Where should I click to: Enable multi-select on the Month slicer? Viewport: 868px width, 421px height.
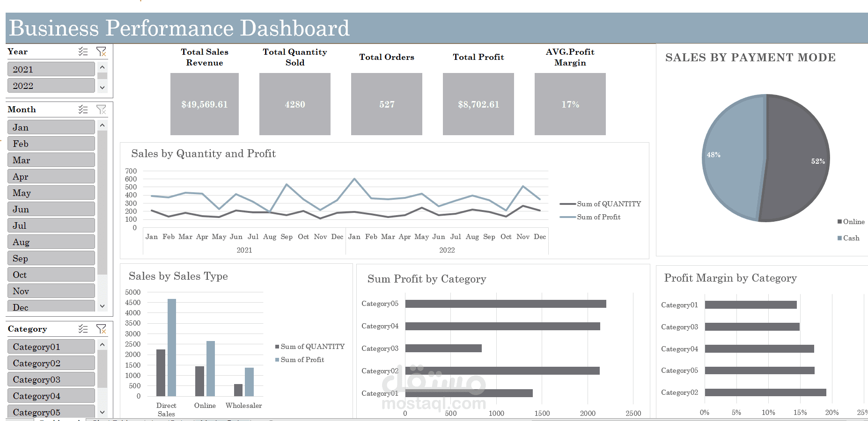coord(83,109)
